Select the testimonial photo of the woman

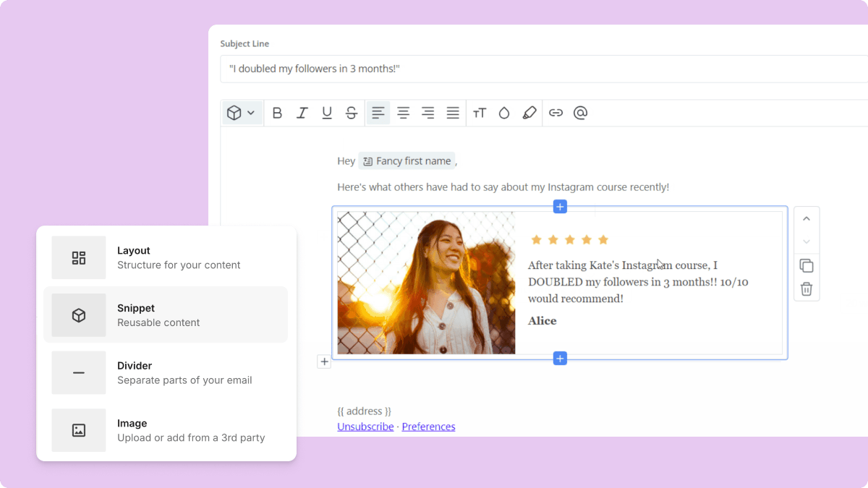pyautogui.click(x=426, y=283)
